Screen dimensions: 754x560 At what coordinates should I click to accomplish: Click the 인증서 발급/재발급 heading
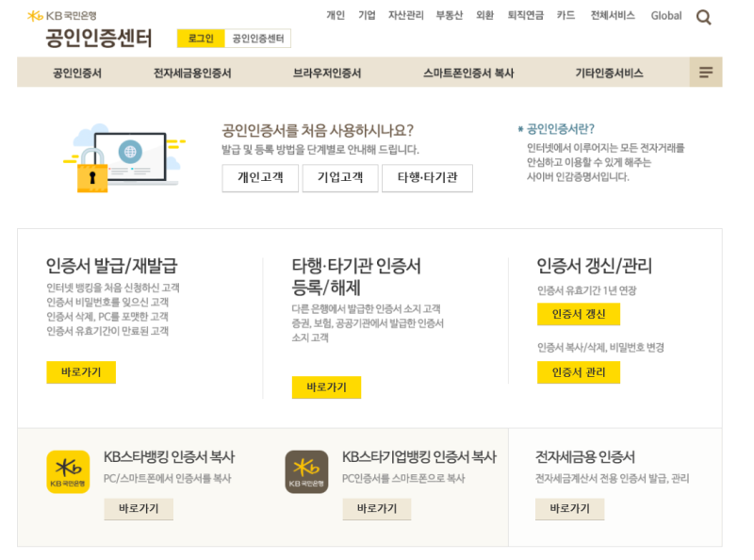tap(111, 266)
